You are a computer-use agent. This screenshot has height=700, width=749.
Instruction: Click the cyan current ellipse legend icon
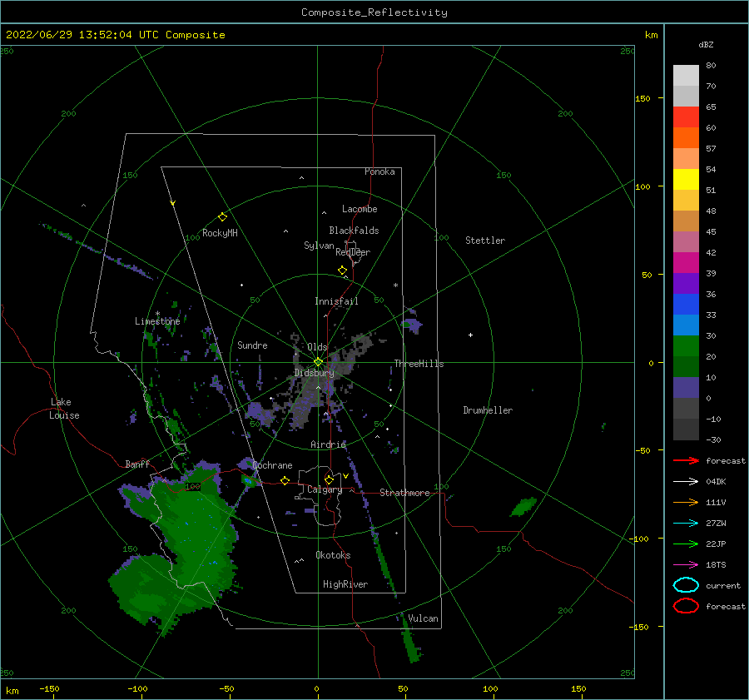[686, 585]
